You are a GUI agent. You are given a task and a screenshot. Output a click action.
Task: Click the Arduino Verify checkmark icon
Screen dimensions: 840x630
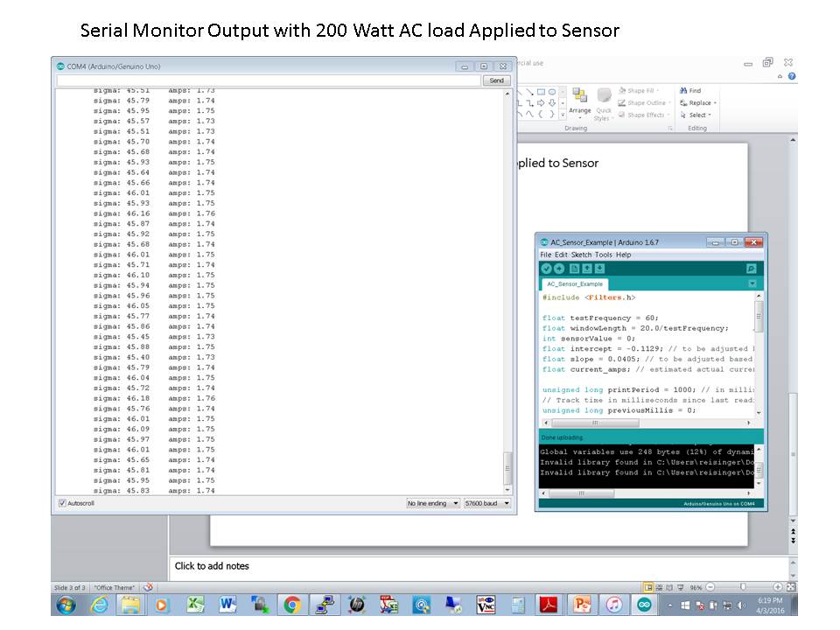(x=546, y=269)
